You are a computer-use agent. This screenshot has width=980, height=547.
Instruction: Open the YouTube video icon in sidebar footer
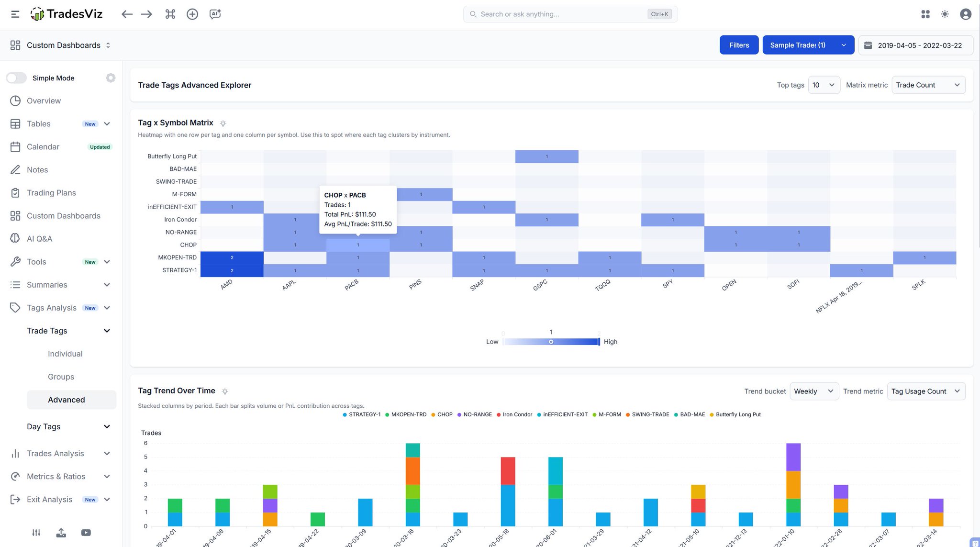click(x=86, y=533)
